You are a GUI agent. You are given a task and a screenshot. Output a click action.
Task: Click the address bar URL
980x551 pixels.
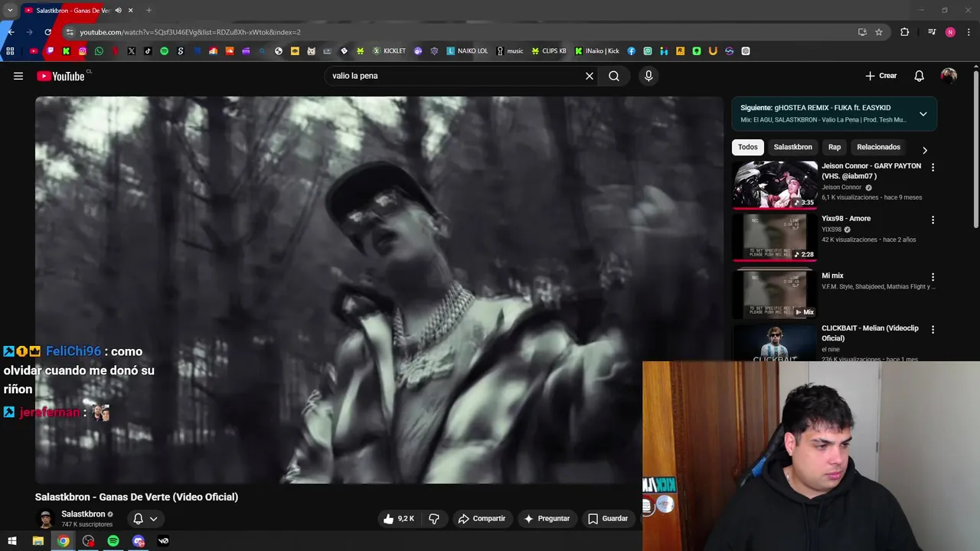(190, 32)
